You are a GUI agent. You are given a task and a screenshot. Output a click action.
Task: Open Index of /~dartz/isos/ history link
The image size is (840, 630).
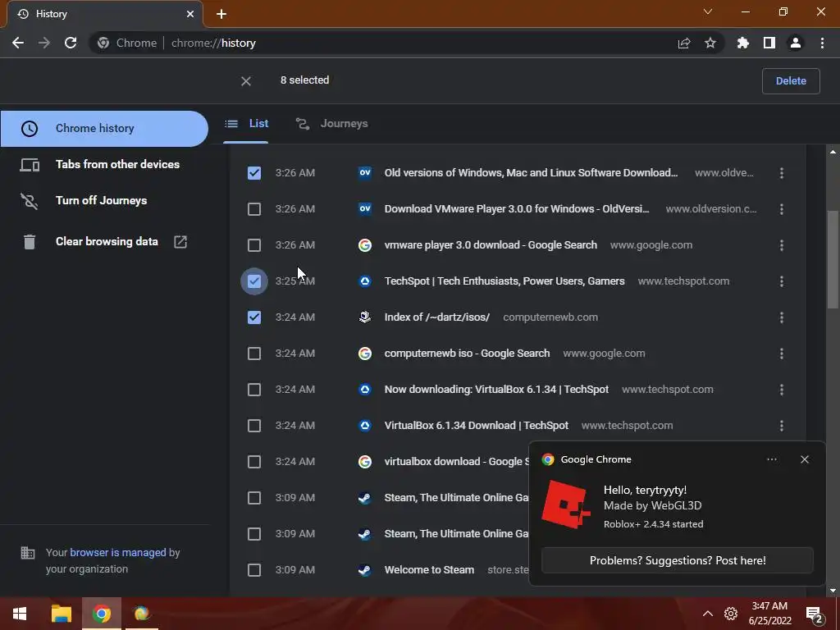(436, 317)
